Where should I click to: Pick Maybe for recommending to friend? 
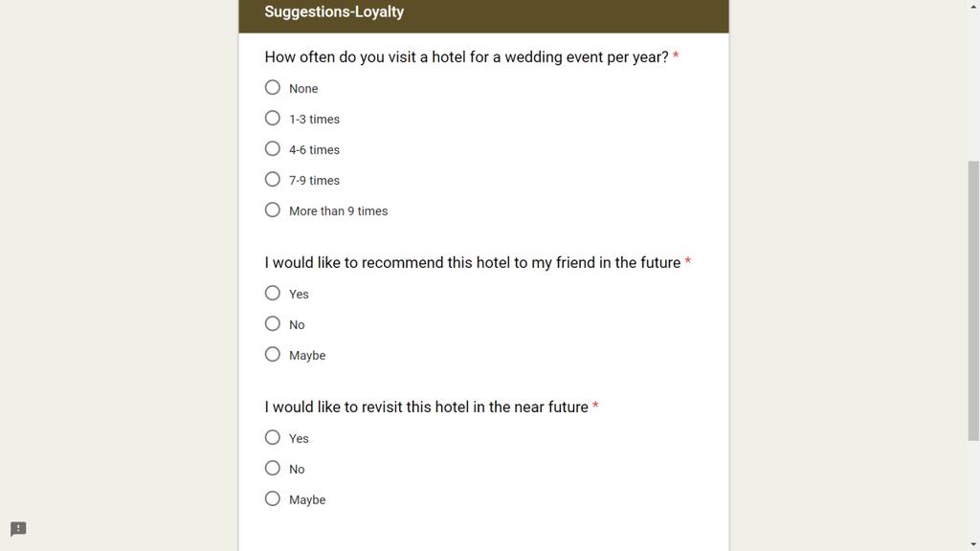(273, 354)
